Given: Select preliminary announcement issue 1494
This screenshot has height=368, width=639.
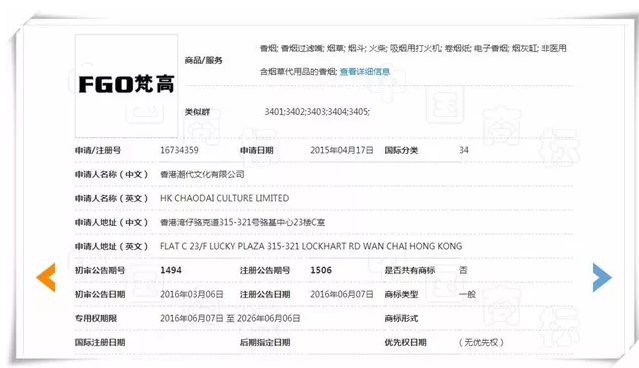Looking at the screenshot, I should (171, 270).
